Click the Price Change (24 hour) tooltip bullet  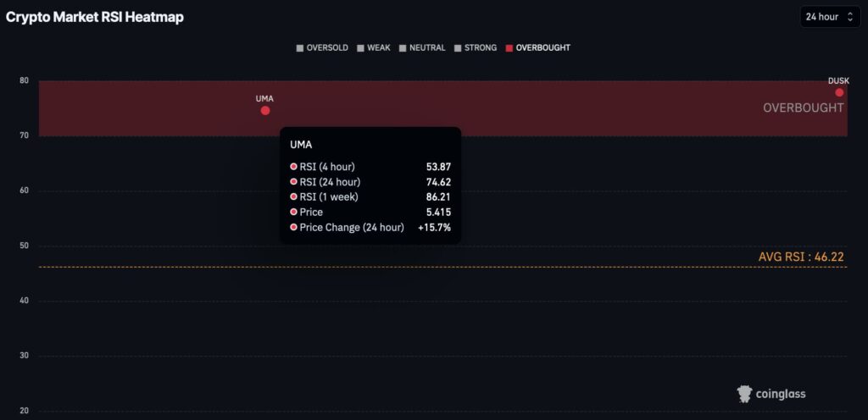[x=294, y=227]
